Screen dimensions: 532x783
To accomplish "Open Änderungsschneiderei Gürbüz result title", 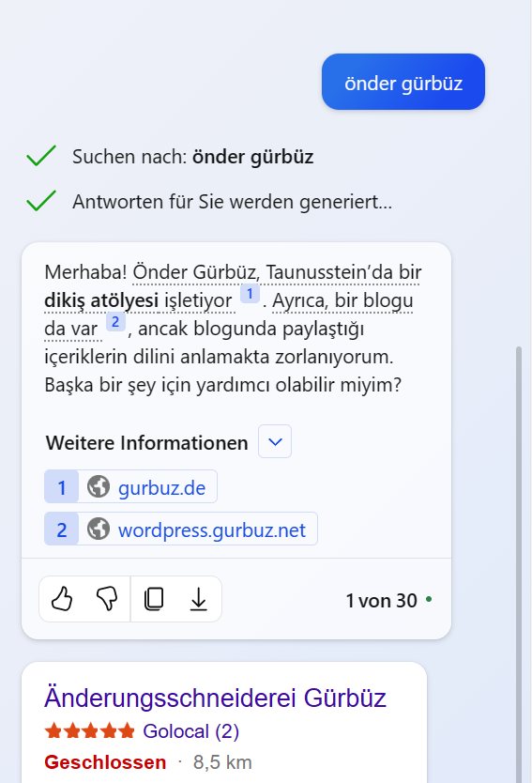I will [215, 698].
